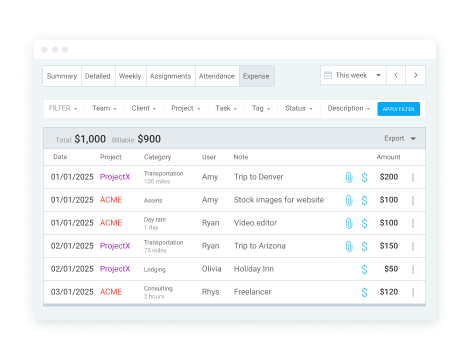Open attachment for Trip to Denver expense
The width and height of the screenshot is (470, 360).
[349, 177]
